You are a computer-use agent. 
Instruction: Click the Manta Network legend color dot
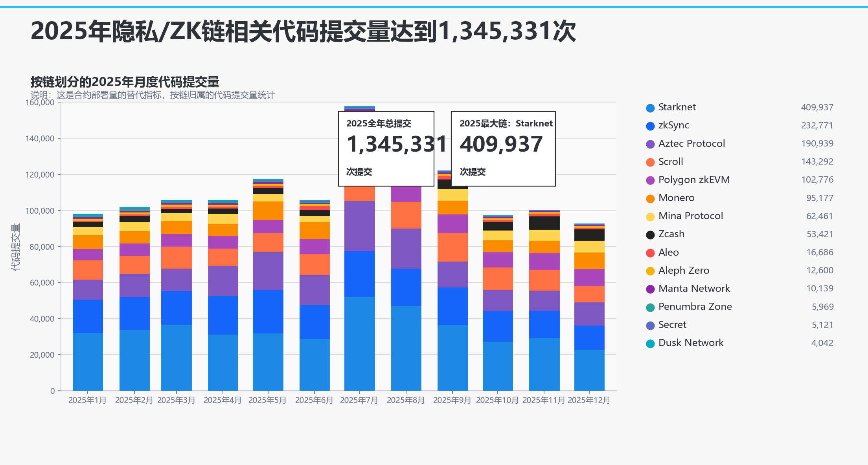click(650, 289)
